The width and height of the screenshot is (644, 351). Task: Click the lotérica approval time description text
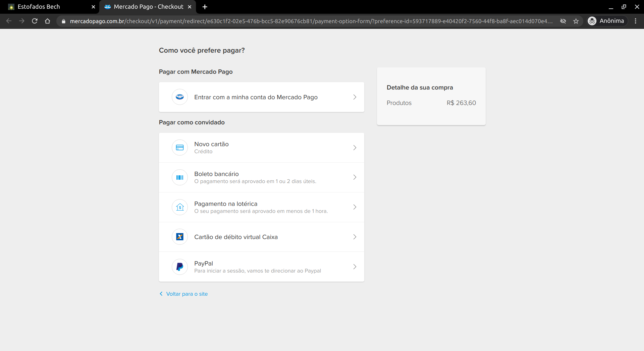pos(261,211)
